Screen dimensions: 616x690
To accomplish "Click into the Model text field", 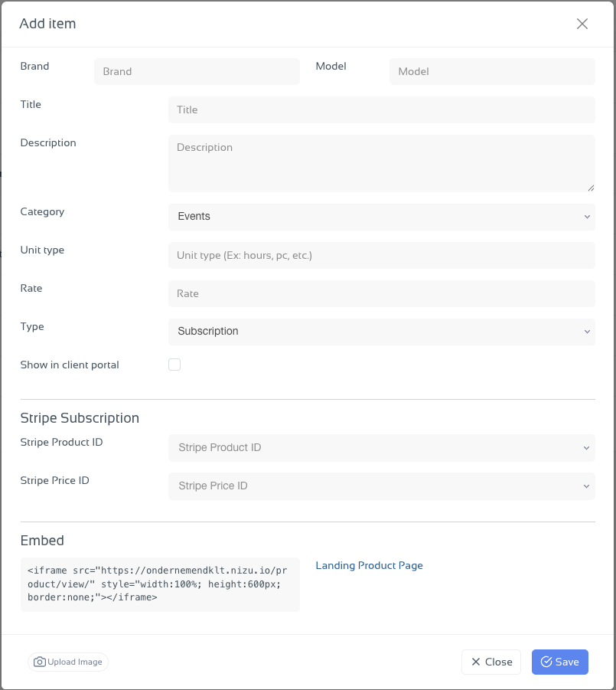I will click(x=492, y=71).
